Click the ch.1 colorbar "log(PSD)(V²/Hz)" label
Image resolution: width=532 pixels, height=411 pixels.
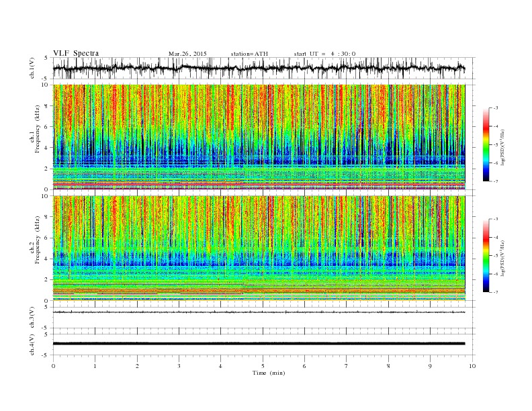pos(503,147)
